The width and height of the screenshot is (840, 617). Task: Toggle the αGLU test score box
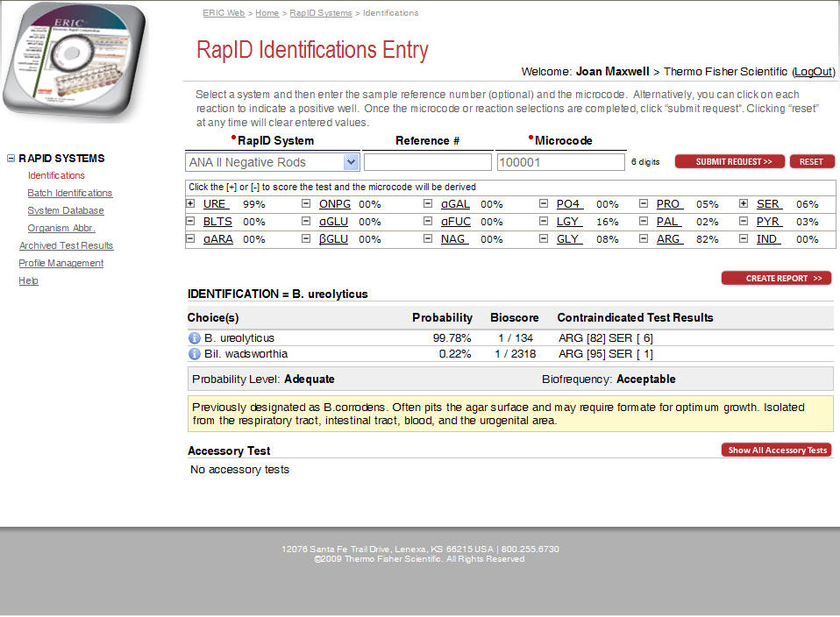(x=306, y=221)
